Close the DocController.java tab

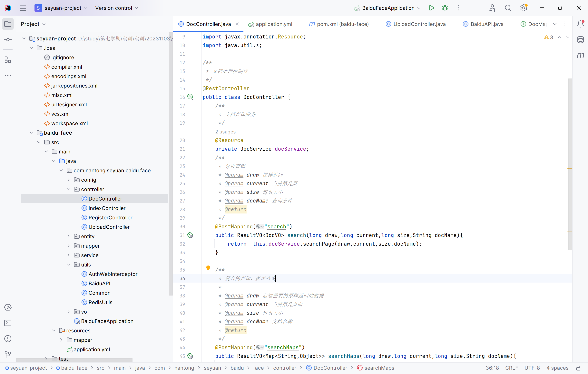pyautogui.click(x=237, y=24)
